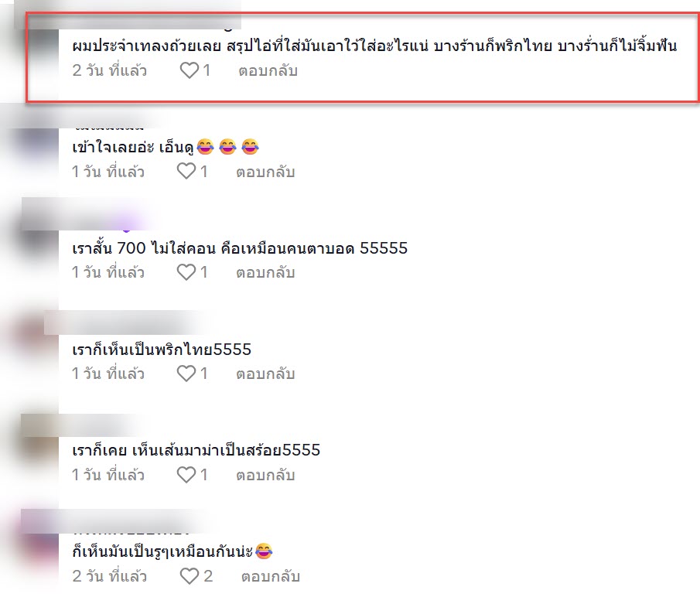Click like count next to last comment's heart

(208, 576)
